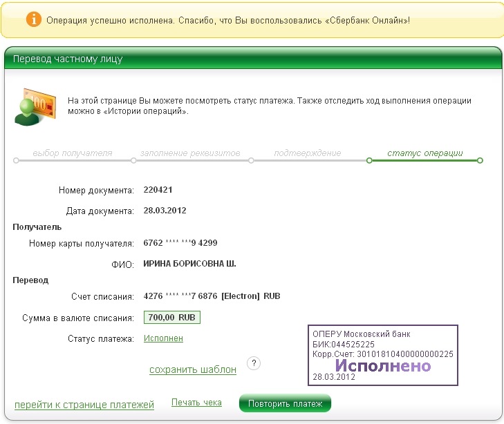Click the question mark help icon
Image resolution: width=504 pixels, height=424 pixels.
tap(253, 364)
